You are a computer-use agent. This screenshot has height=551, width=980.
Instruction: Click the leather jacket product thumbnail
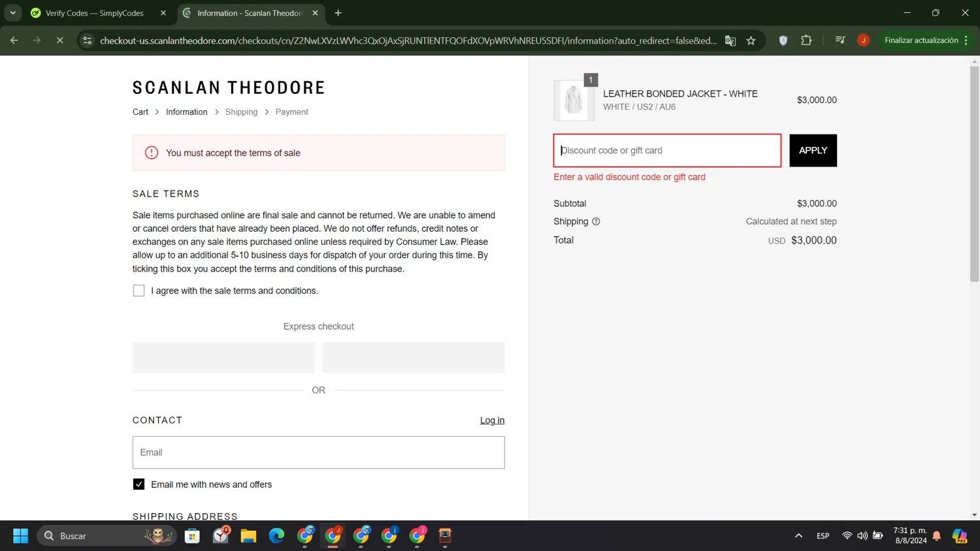pyautogui.click(x=574, y=100)
